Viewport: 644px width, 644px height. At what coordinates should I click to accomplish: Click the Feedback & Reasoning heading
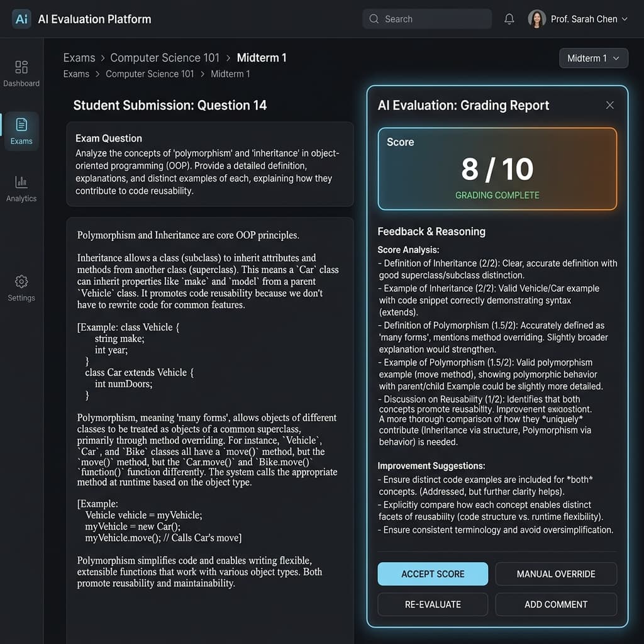(431, 231)
